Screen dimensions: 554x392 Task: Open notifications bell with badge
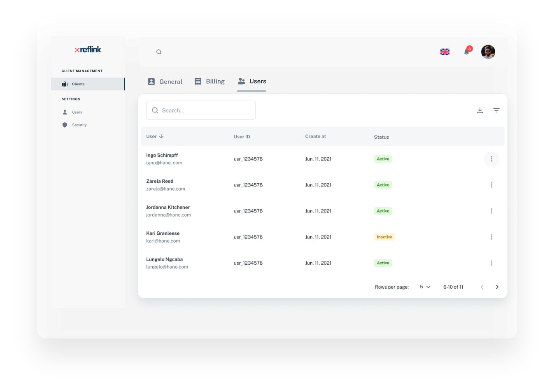pos(467,51)
